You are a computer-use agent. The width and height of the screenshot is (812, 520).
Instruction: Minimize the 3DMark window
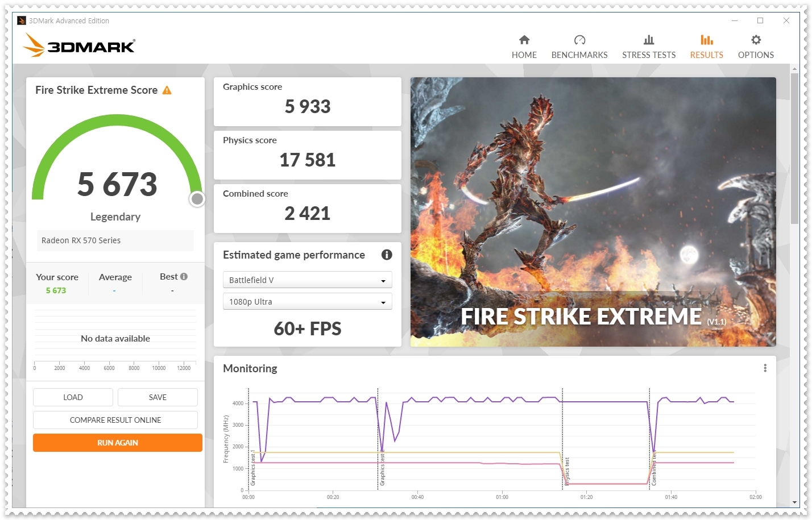click(x=735, y=20)
